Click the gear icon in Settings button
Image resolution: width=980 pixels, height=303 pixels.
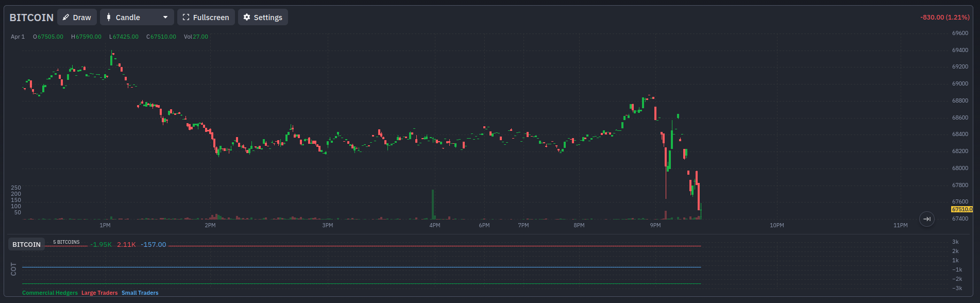[247, 17]
